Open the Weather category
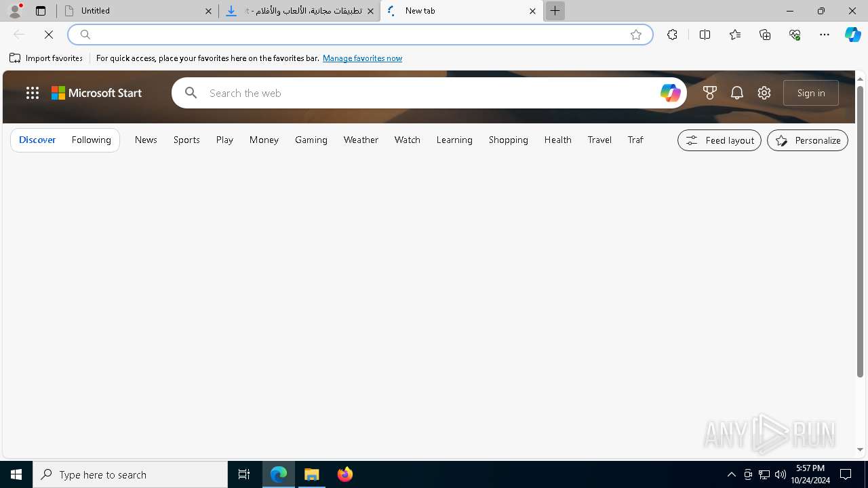 click(x=361, y=140)
